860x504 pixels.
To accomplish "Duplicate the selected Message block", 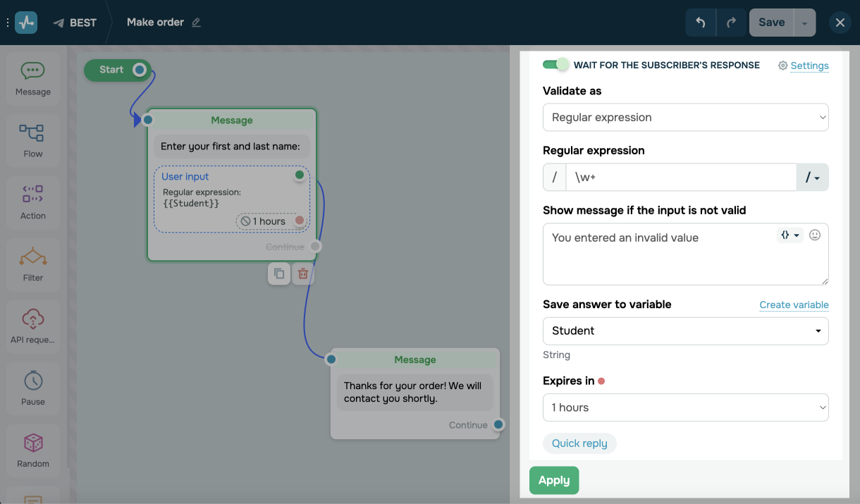I will coord(279,273).
